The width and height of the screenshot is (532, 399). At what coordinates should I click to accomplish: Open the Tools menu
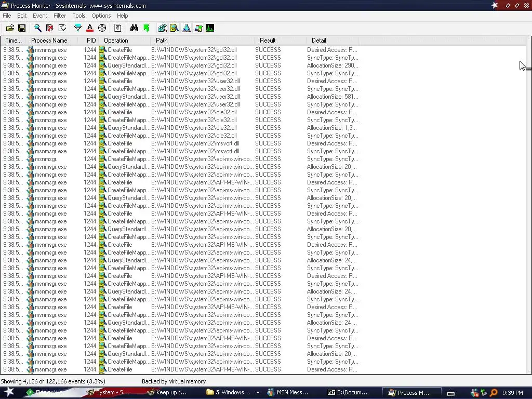point(79,16)
